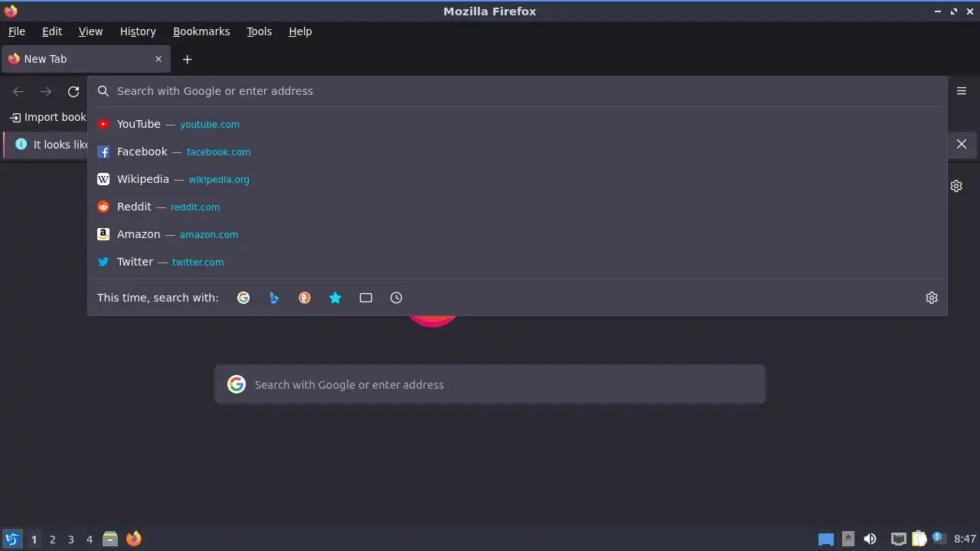The height and width of the screenshot is (551, 980).
Task: Select the Amazon suggestion
Action: point(518,234)
